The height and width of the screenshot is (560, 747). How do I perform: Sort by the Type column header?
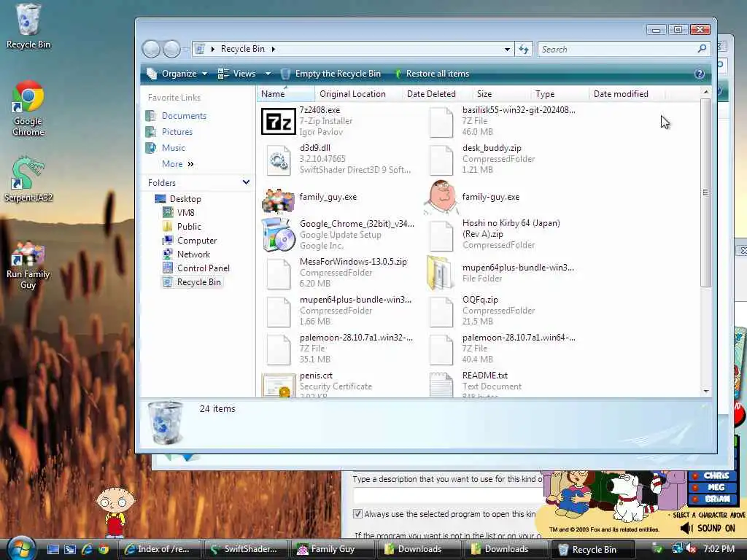560,94
